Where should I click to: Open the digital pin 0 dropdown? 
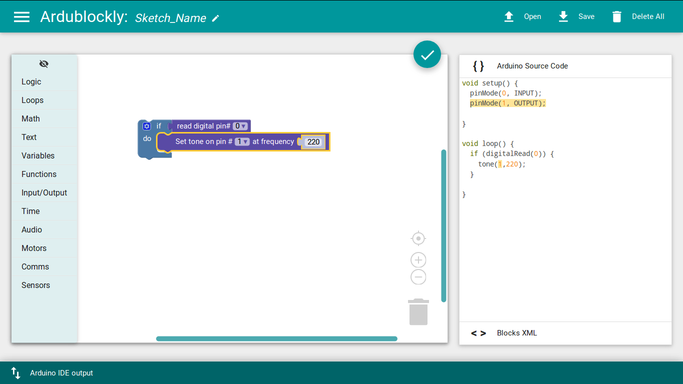[x=240, y=126]
